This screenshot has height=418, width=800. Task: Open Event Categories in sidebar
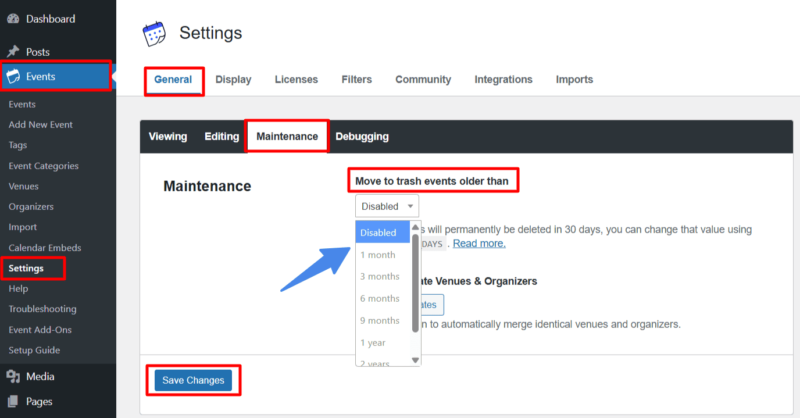tap(43, 166)
